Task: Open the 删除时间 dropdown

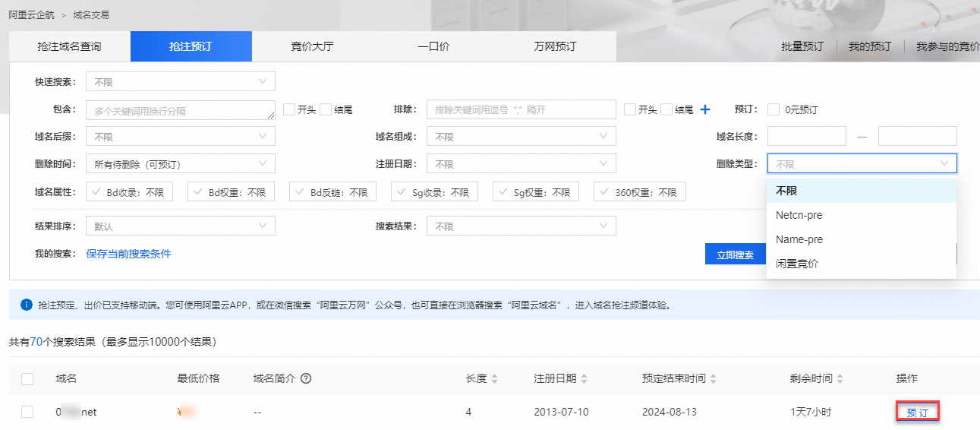Action: (181, 163)
